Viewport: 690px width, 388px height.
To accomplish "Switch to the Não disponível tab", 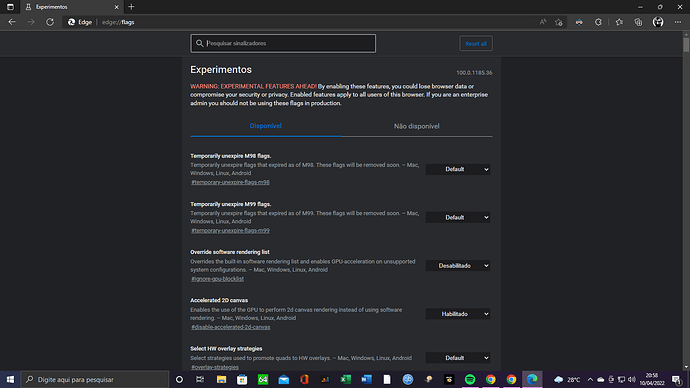I will (x=417, y=126).
